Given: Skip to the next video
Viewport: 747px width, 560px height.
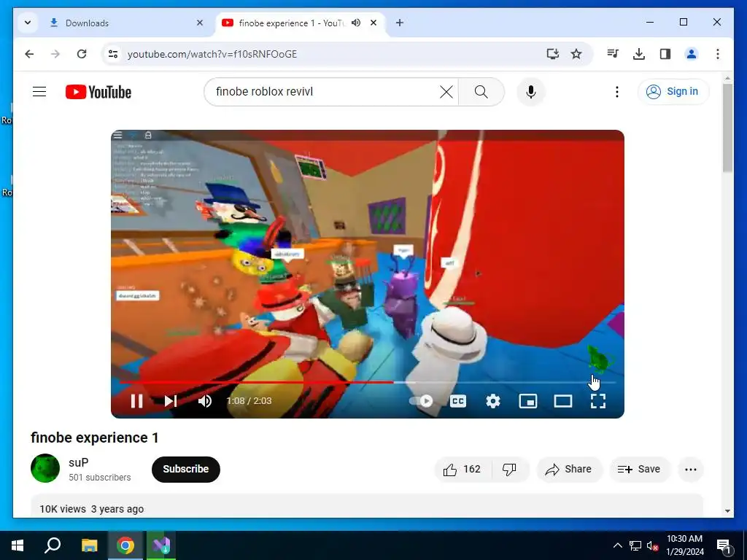Looking at the screenshot, I should [x=171, y=401].
